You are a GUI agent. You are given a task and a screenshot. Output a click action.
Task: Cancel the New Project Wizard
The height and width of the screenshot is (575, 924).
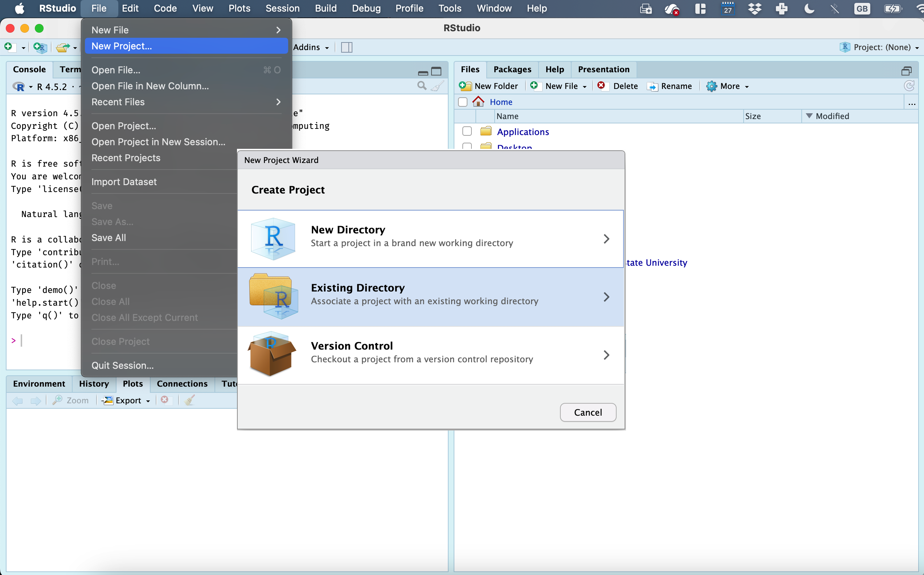588,412
